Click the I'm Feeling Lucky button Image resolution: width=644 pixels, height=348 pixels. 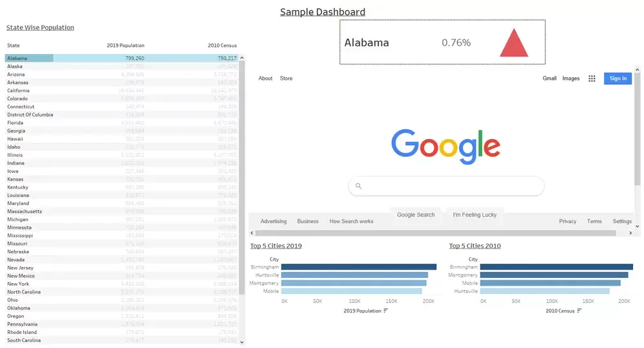click(x=475, y=215)
